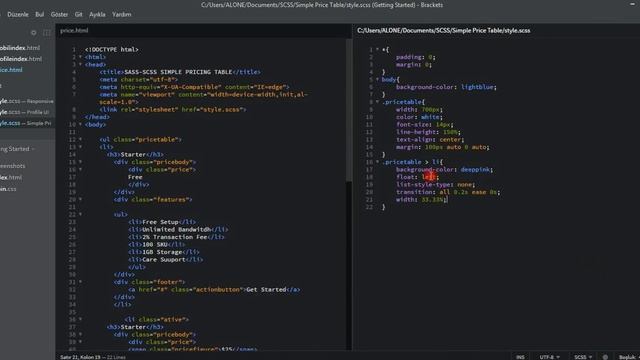Click the '2% Transaction Fee' list item

point(175,237)
